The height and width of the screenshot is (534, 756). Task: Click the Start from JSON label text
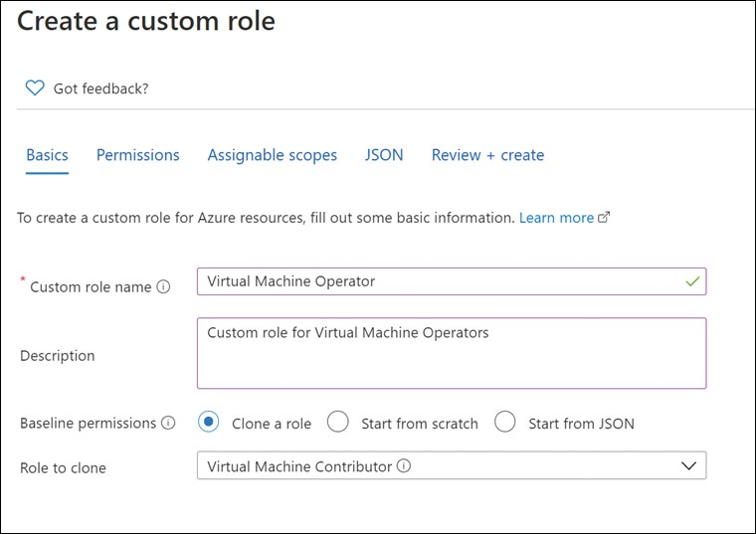coord(581,424)
